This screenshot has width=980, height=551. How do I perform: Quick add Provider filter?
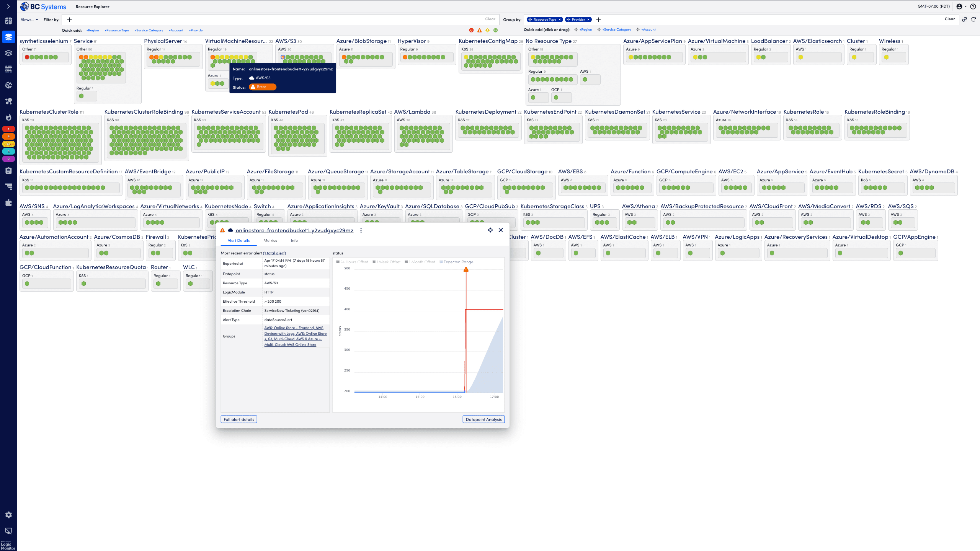196,30
